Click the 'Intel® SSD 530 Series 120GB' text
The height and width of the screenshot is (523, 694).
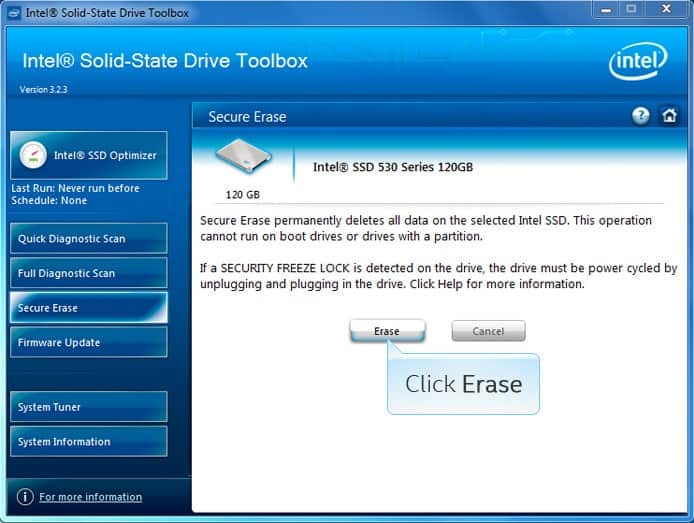click(x=393, y=167)
